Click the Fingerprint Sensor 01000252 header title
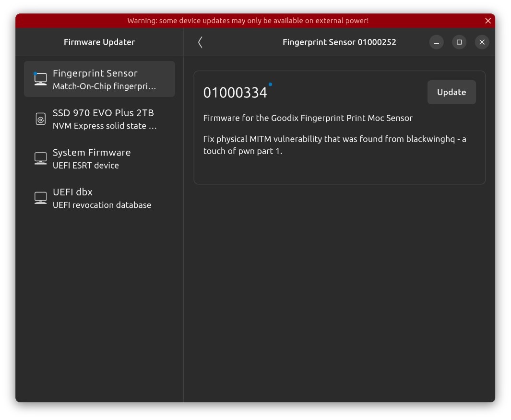The height and width of the screenshot is (420, 511). click(339, 42)
